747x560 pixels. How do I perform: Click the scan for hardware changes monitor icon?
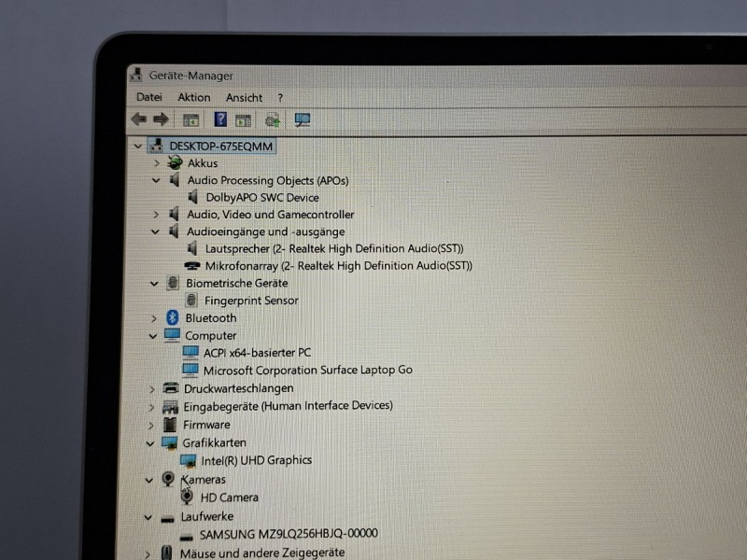click(x=302, y=119)
